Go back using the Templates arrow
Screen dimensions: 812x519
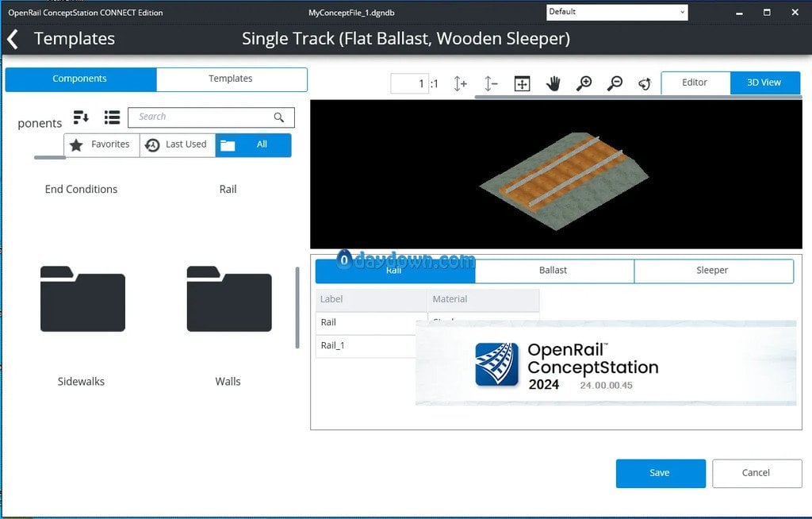point(13,39)
